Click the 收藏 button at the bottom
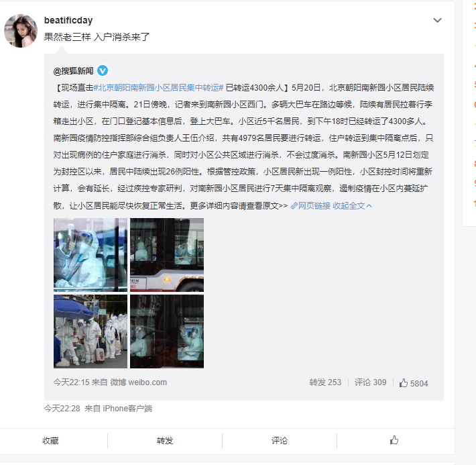The width and height of the screenshot is (476, 465). click(50, 440)
